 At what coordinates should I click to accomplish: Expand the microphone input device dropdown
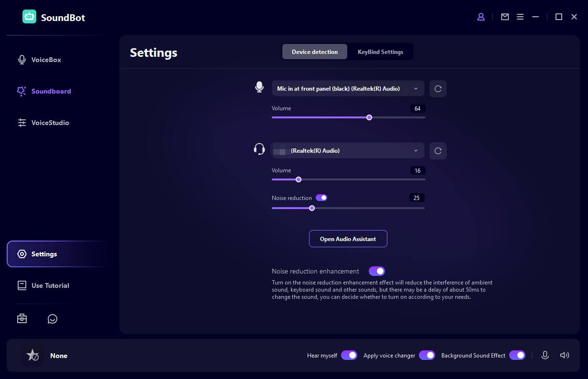[x=348, y=89]
